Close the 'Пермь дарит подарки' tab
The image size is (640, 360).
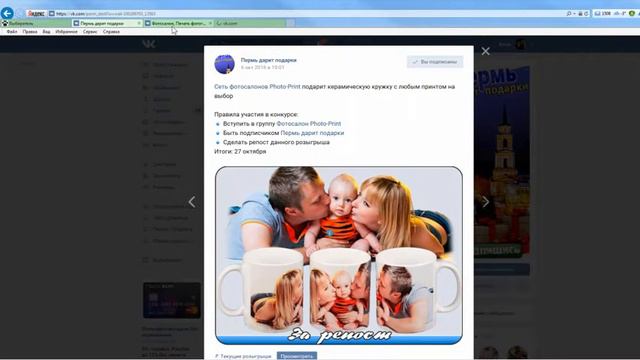pyautogui.click(x=139, y=23)
